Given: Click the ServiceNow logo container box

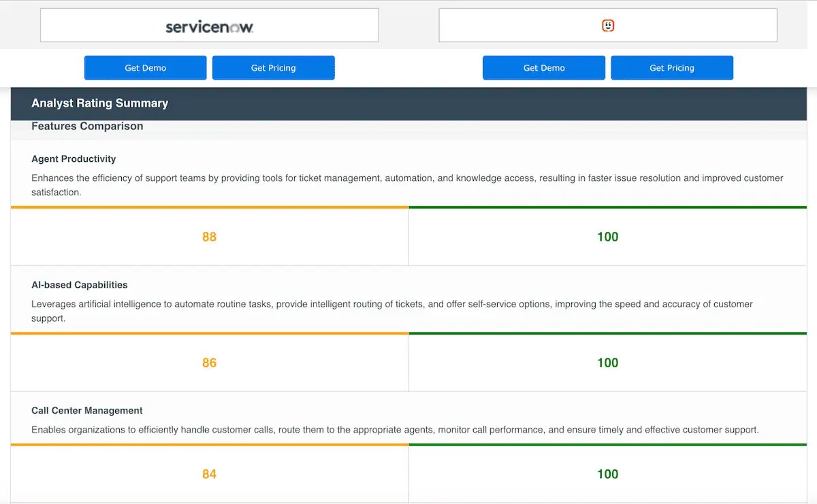Looking at the screenshot, I should click(x=209, y=25).
